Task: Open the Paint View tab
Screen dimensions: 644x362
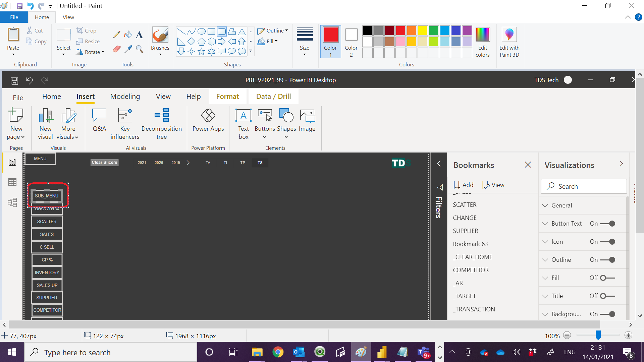Action: click(x=68, y=17)
